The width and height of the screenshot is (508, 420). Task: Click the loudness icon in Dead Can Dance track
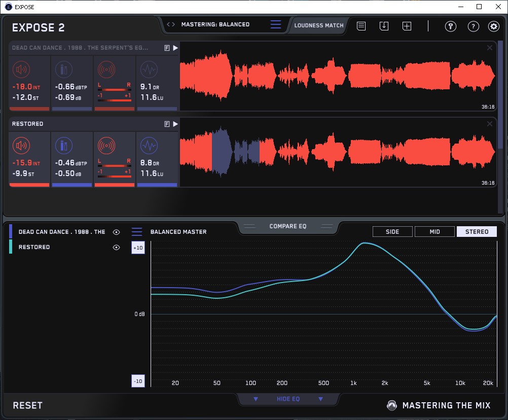coord(21,69)
